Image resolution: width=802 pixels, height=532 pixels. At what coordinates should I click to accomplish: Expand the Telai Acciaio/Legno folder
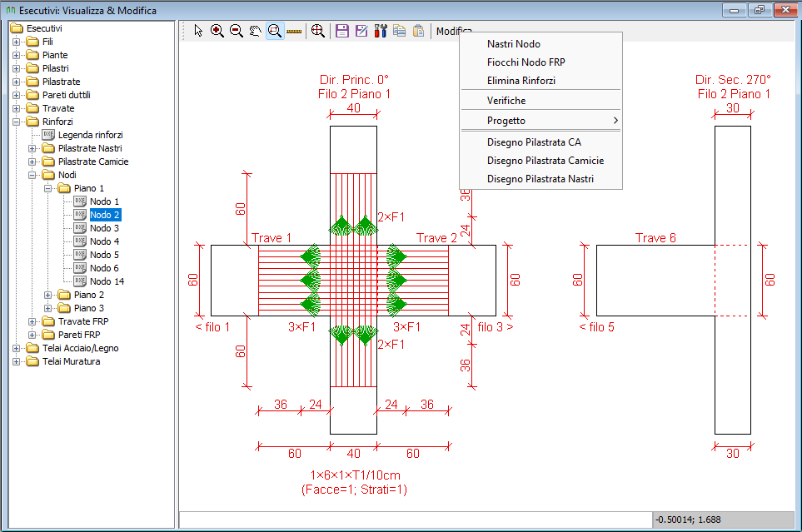coord(17,348)
